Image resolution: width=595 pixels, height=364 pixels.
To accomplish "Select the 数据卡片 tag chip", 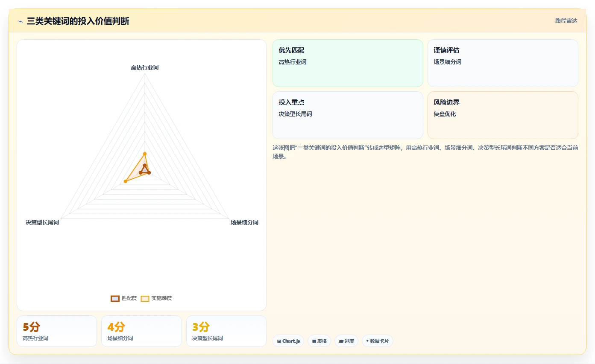I will point(378,341).
